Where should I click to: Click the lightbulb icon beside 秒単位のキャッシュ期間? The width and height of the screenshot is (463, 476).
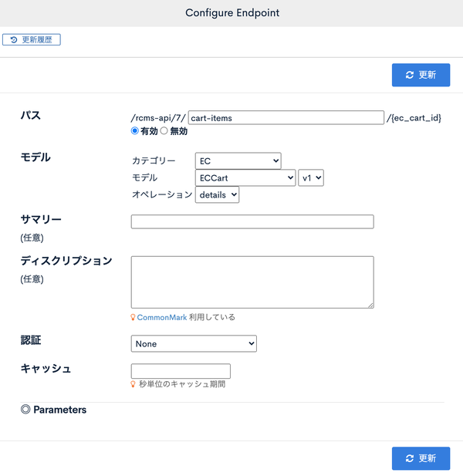pos(133,384)
